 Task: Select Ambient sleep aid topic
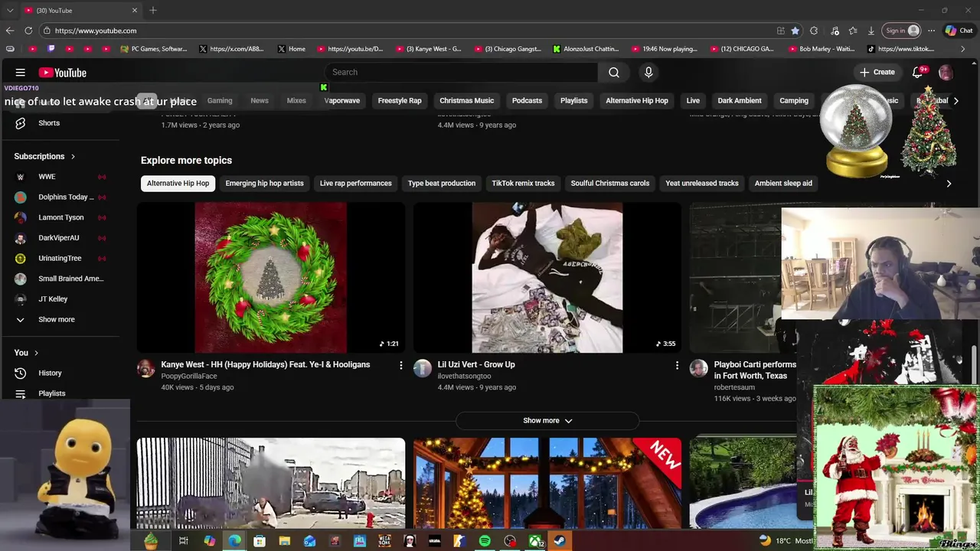(783, 183)
